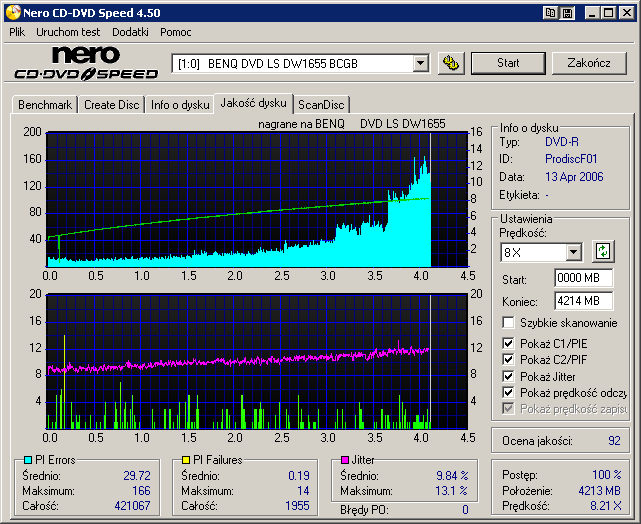Image resolution: width=641 pixels, height=524 pixels.
Task: Click the disc ID ProdiscF01
Action: click(x=571, y=159)
